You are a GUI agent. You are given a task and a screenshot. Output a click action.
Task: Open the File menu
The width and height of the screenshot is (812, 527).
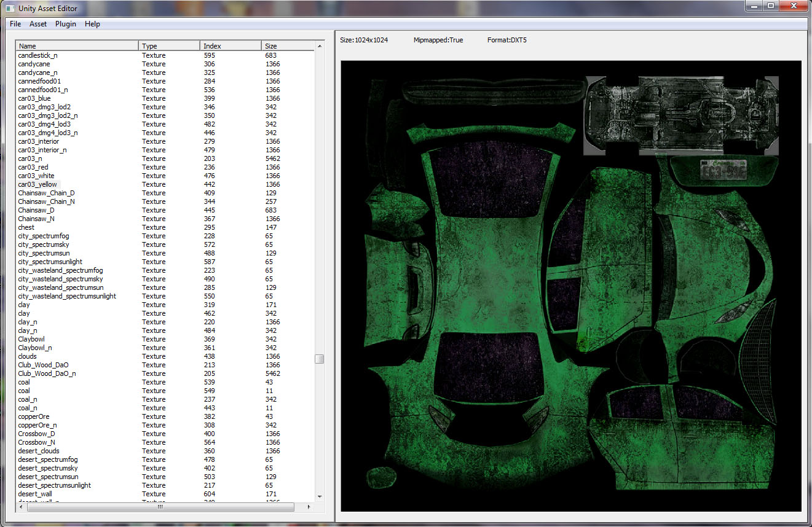tap(15, 24)
